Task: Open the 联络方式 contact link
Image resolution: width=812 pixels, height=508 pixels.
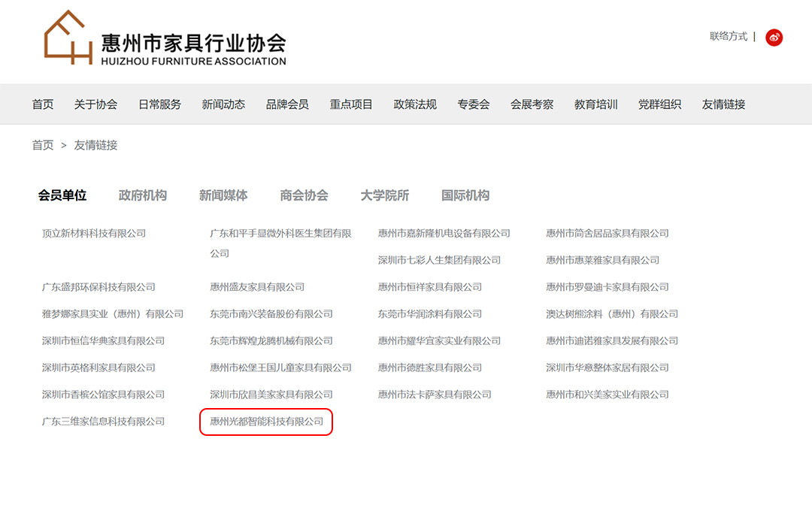Action: pos(728,36)
